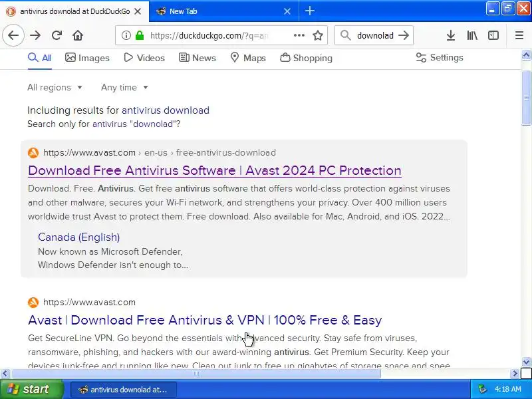Open the Maps results tab

(x=247, y=58)
